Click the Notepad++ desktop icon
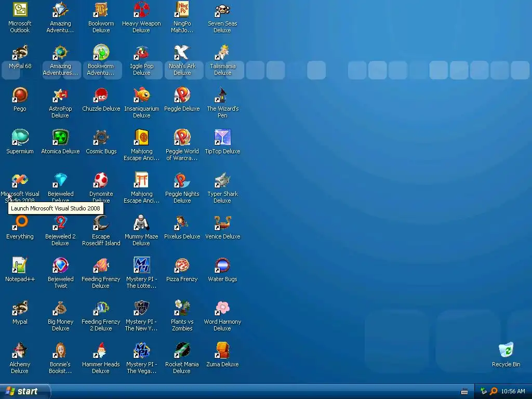 tap(20, 265)
